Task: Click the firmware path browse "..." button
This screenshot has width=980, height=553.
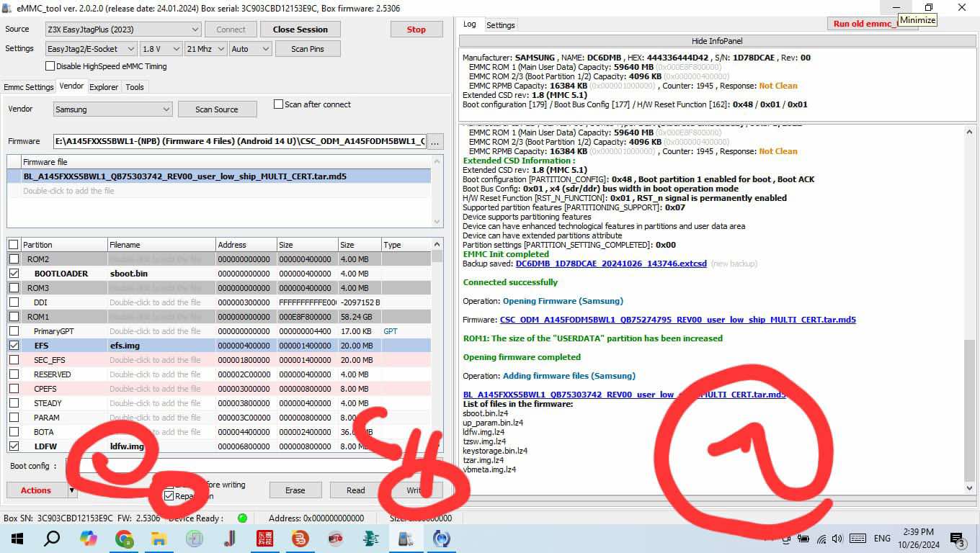Action: pyautogui.click(x=435, y=142)
